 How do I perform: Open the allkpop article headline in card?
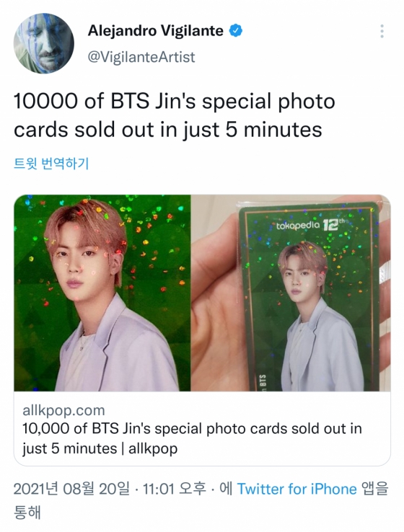click(x=192, y=438)
